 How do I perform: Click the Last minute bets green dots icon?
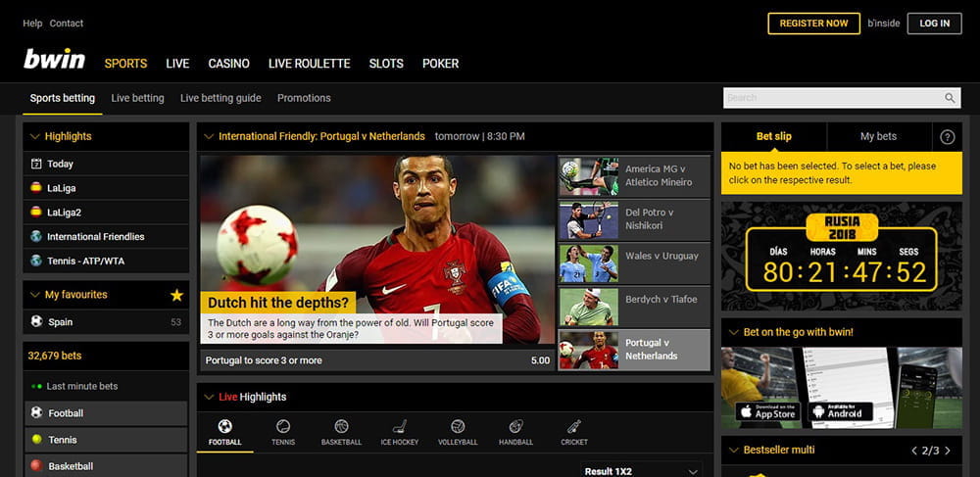coord(37,387)
